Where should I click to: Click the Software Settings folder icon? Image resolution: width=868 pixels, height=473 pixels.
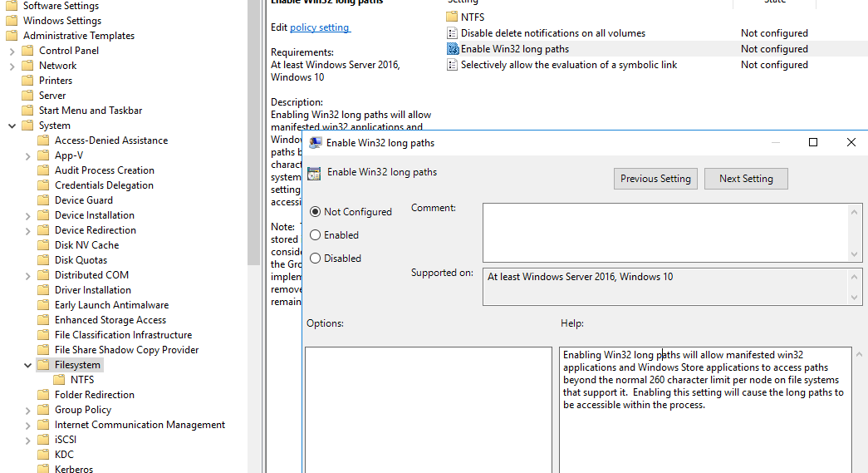click(x=12, y=6)
